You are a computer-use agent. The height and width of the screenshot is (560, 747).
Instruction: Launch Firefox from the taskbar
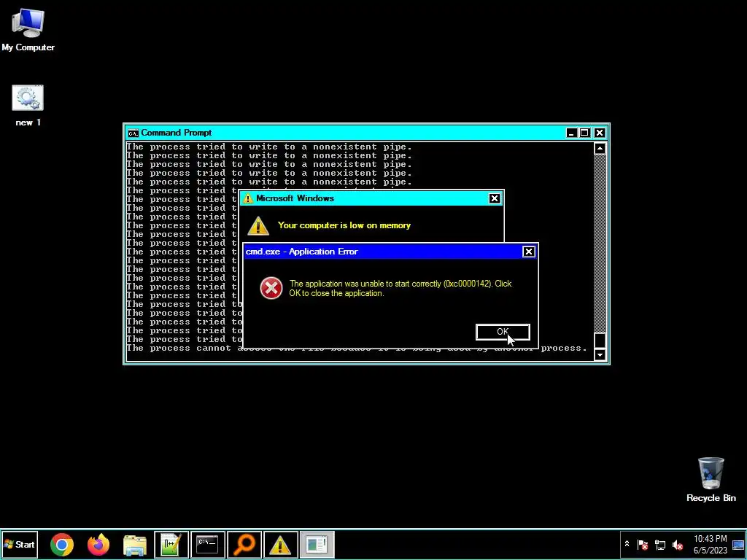(98, 544)
